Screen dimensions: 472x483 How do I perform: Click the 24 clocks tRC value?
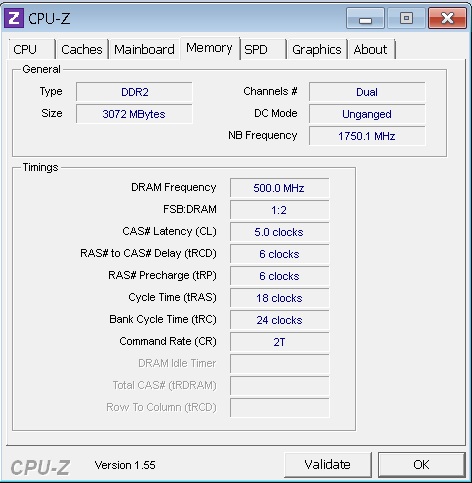[x=279, y=320]
